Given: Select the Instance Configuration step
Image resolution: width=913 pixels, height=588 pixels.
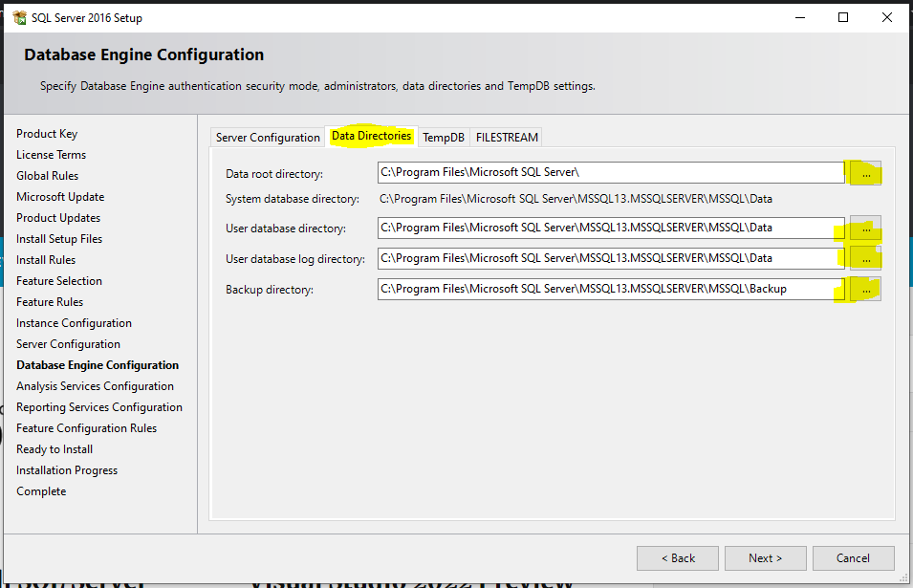Looking at the screenshot, I should coord(74,323).
